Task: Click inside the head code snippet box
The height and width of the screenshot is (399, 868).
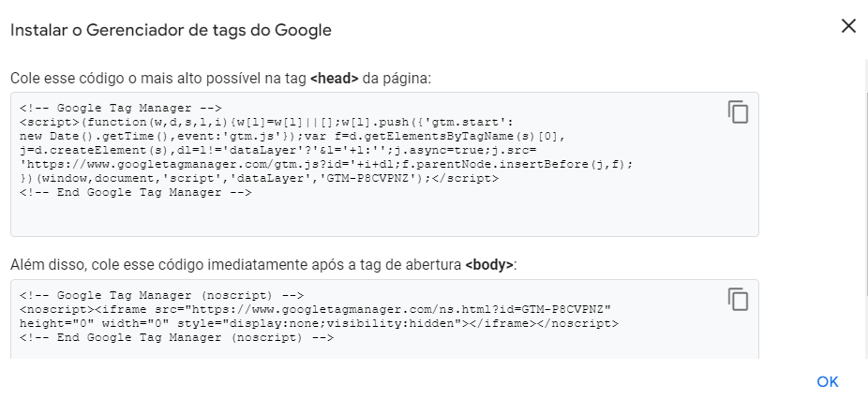Action: [x=384, y=164]
